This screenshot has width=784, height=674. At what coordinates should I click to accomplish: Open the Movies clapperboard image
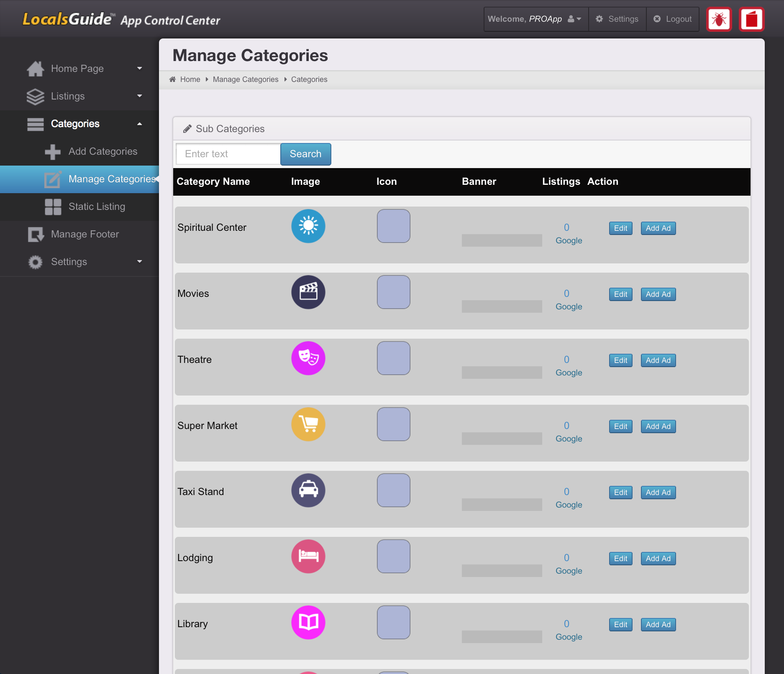pyautogui.click(x=308, y=292)
